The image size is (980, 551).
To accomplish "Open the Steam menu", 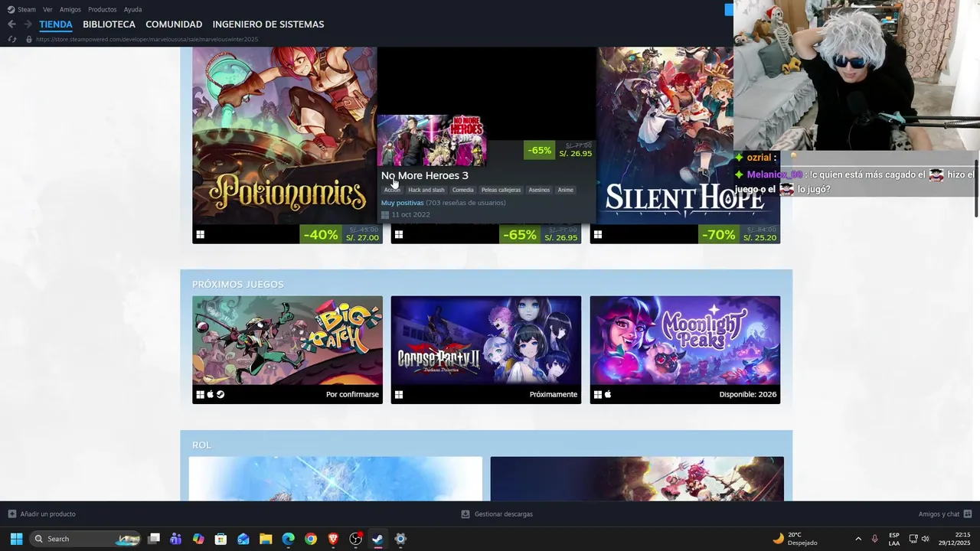I will (x=27, y=9).
